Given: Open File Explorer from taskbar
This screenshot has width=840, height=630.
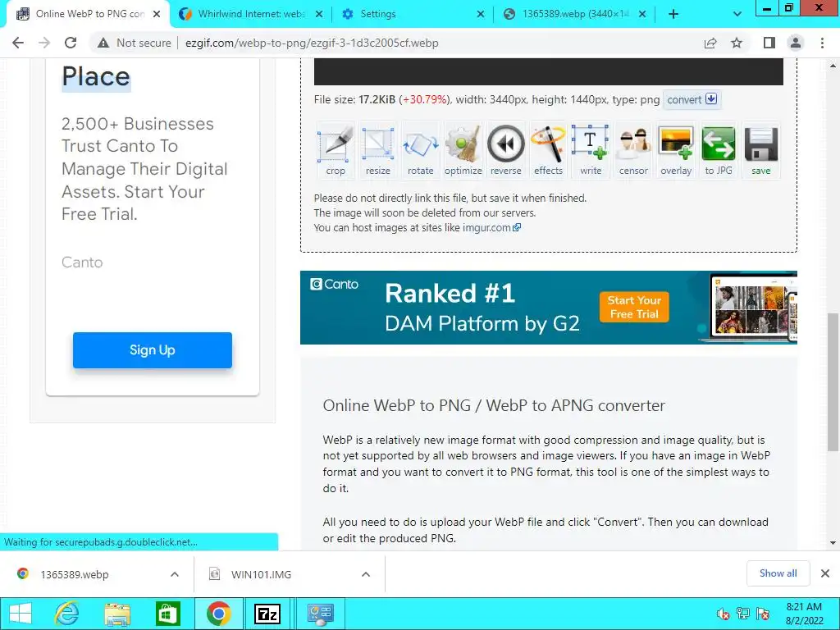Looking at the screenshot, I should coord(117,614).
